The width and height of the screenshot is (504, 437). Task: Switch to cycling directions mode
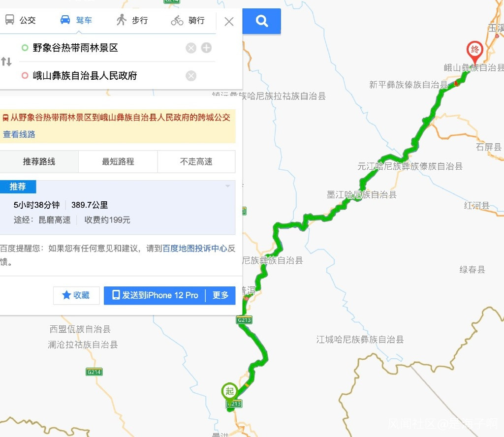[188, 20]
